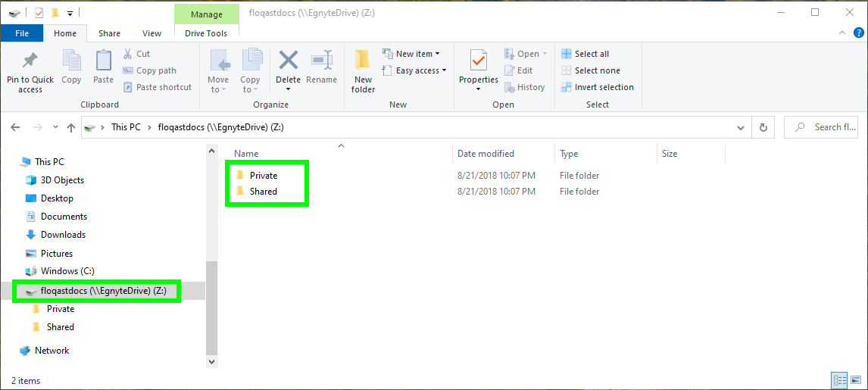Click the Open ribbon command

tap(526, 54)
